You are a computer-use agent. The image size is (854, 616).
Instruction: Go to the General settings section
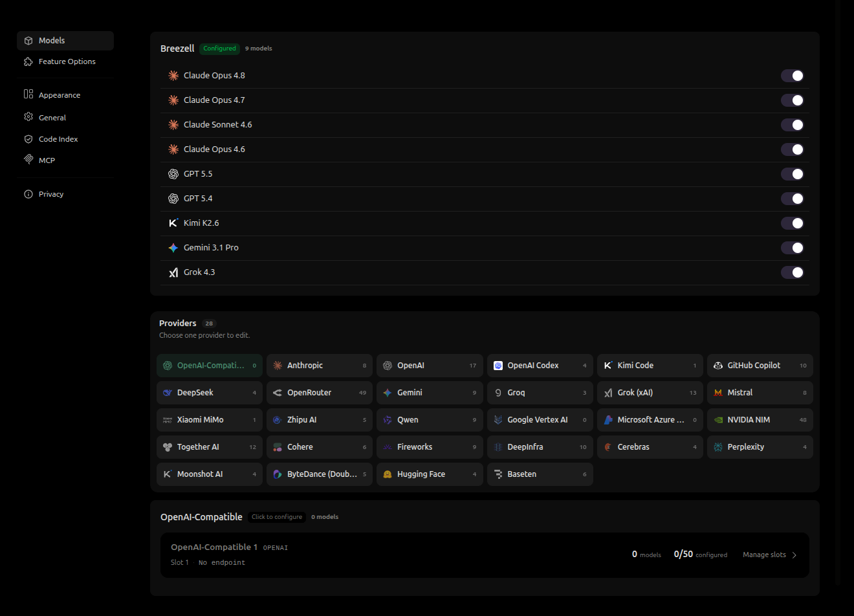pos(65,118)
